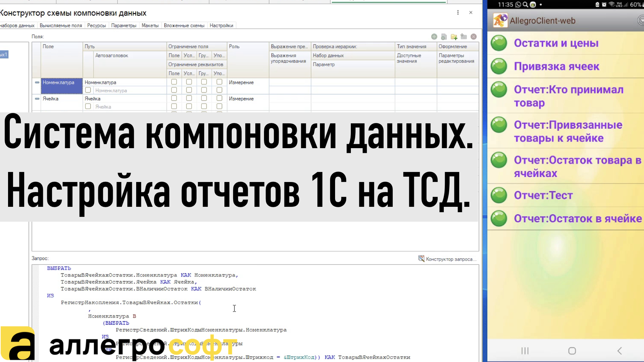Open Конструктор запроса
The height and width of the screenshot is (362, 644).
click(448, 259)
